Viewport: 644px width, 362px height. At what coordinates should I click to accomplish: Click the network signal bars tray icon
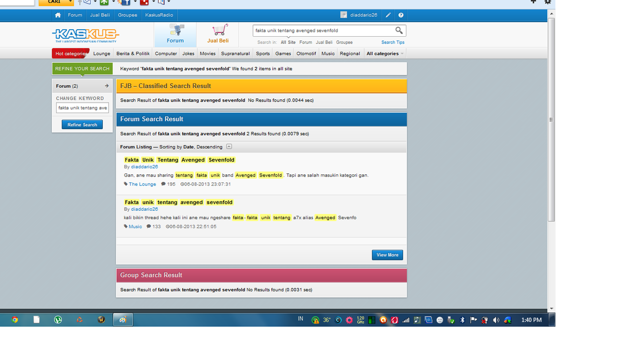[x=406, y=320]
